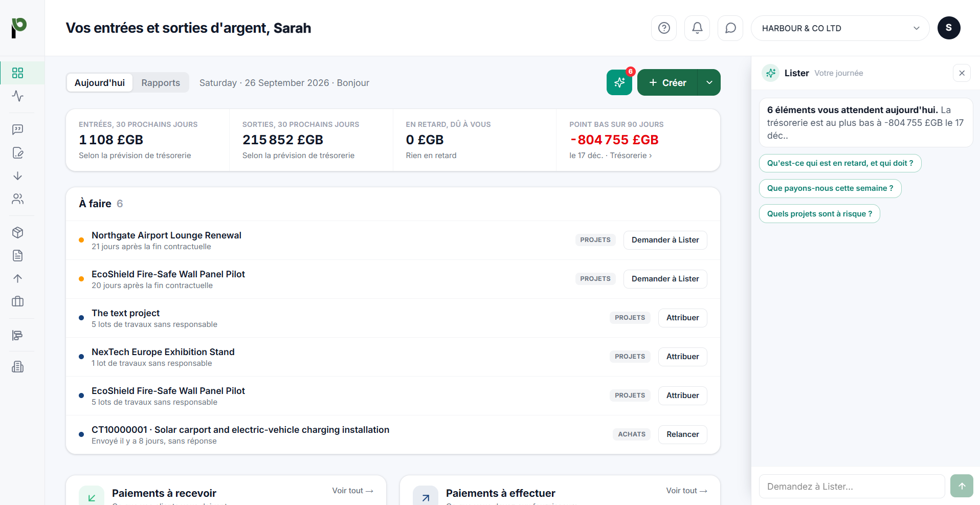980x505 pixels.
Task: Click Attribuer for NexTech Europe Exhibition Stand
Action: tap(682, 357)
